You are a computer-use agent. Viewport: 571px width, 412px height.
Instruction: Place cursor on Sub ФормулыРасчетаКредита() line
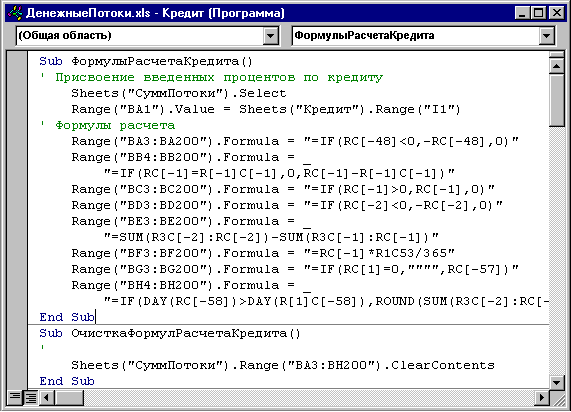tap(146, 61)
